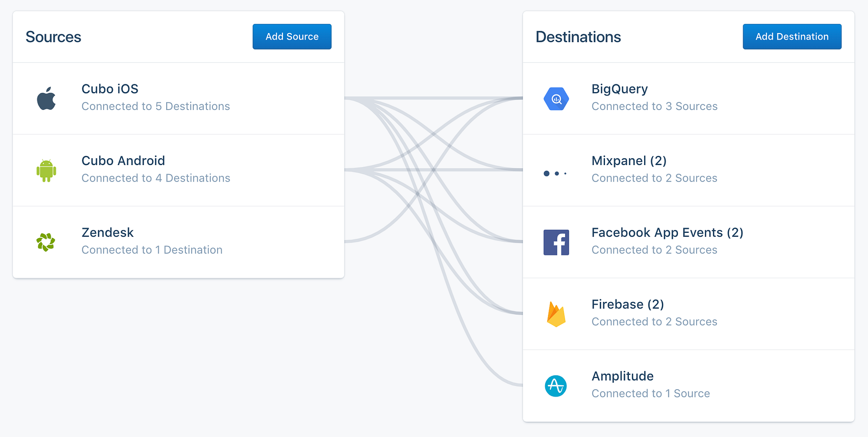868x437 pixels.
Task: Open the Cubo iOS source name
Action: click(x=110, y=89)
